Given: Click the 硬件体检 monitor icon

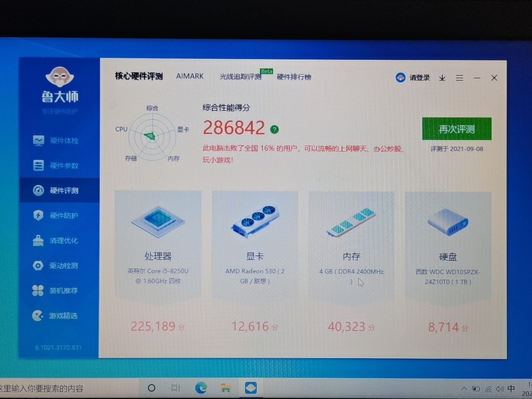Looking at the screenshot, I should tap(38, 140).
